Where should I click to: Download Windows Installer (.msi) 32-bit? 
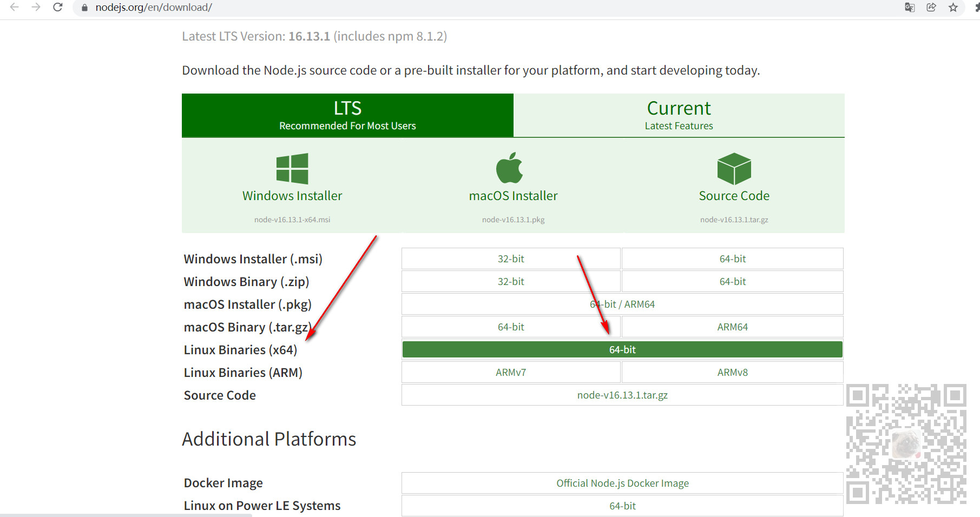coord(511,258)
